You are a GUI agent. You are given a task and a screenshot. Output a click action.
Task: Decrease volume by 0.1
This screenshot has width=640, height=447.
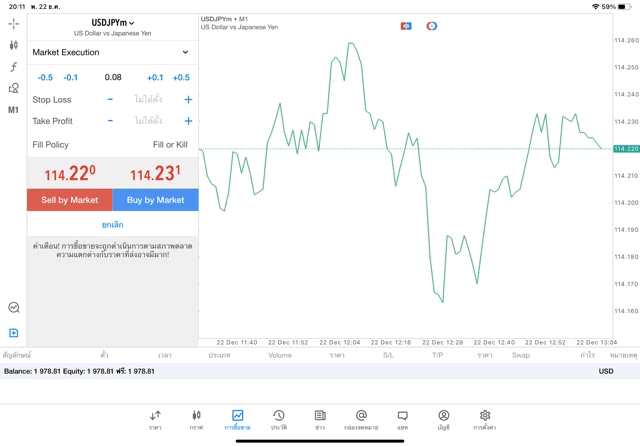click(x=71, y=77)
